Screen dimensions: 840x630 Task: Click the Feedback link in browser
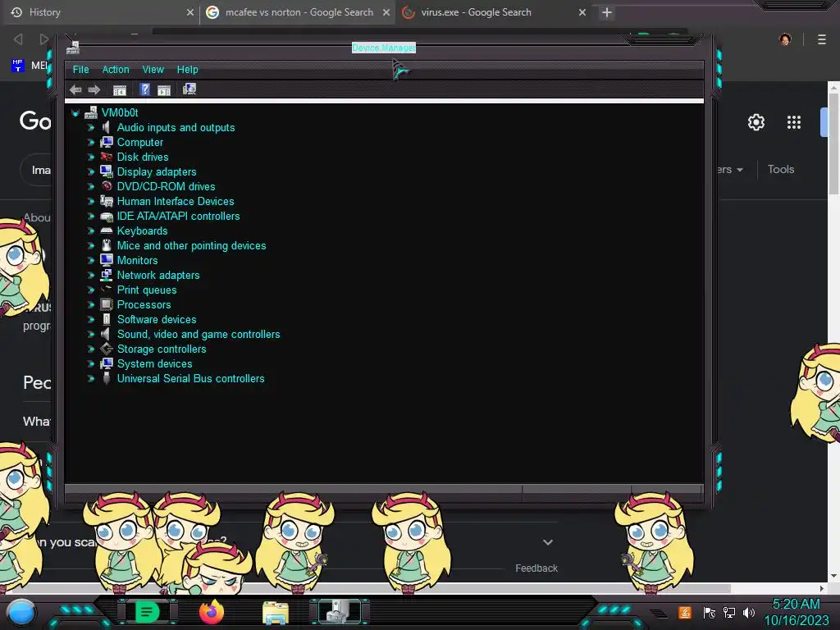pyautogui.click(x=536, y=568)
